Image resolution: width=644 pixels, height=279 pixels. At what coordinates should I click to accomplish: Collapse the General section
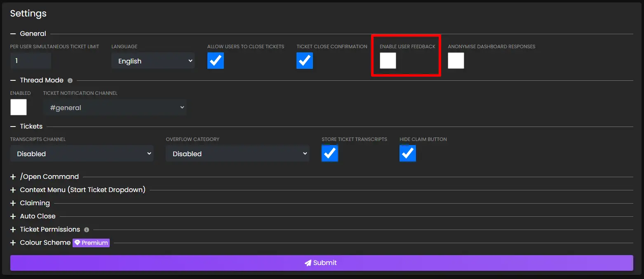(x=13, y=33)
